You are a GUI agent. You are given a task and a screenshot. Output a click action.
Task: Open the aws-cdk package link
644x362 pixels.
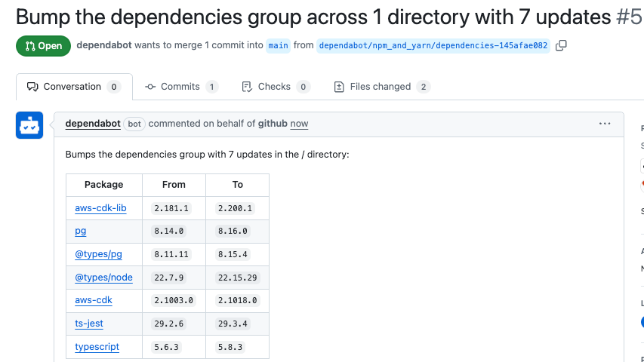tap(93, 300)
